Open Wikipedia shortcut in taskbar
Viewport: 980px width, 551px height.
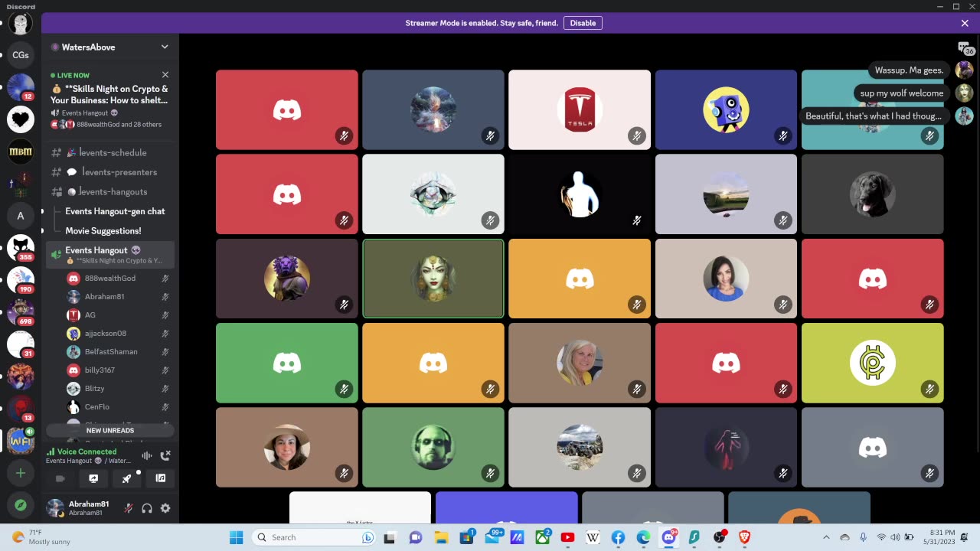593,537
